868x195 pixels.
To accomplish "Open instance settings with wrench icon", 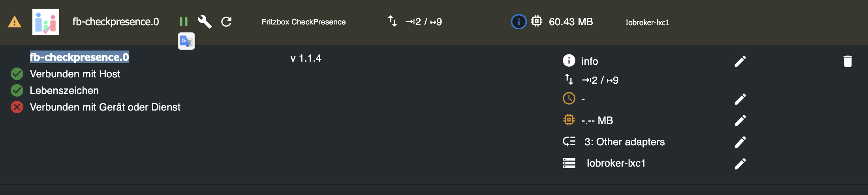I will 205,22.
